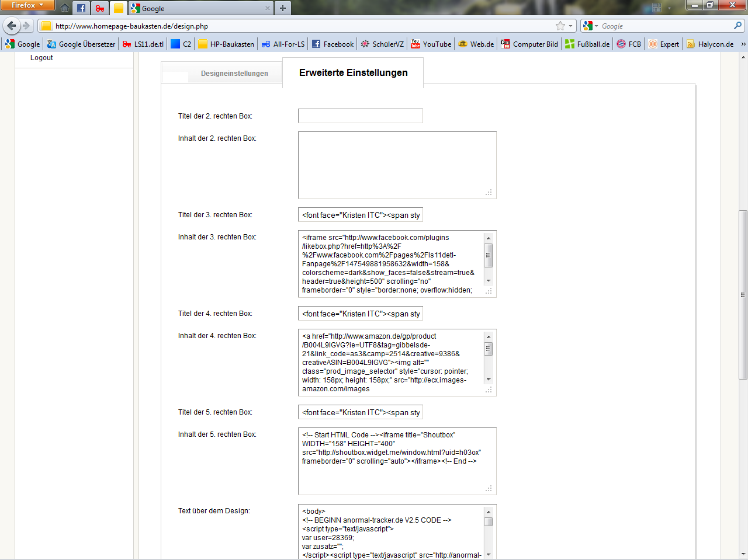Select the Erweiterte Einstellungen tab
The width and height of the screenshot is (748, 560).
tap(354, 73)
